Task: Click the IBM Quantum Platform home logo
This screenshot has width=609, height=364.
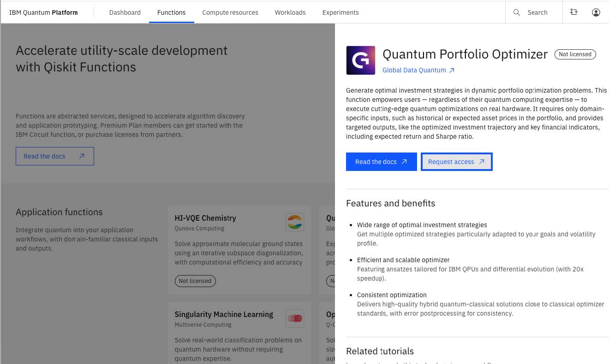Action: pyautogui.click(x=43, y=12)
